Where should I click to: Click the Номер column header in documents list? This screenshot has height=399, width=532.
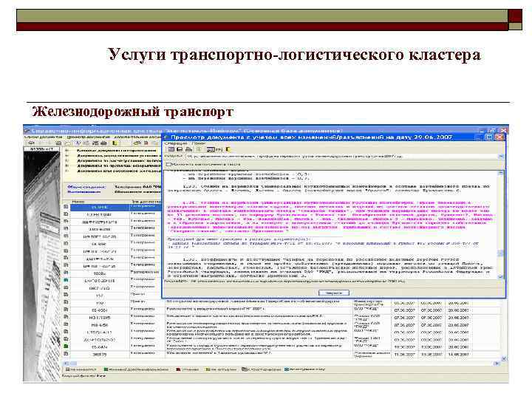click(78, 202)
